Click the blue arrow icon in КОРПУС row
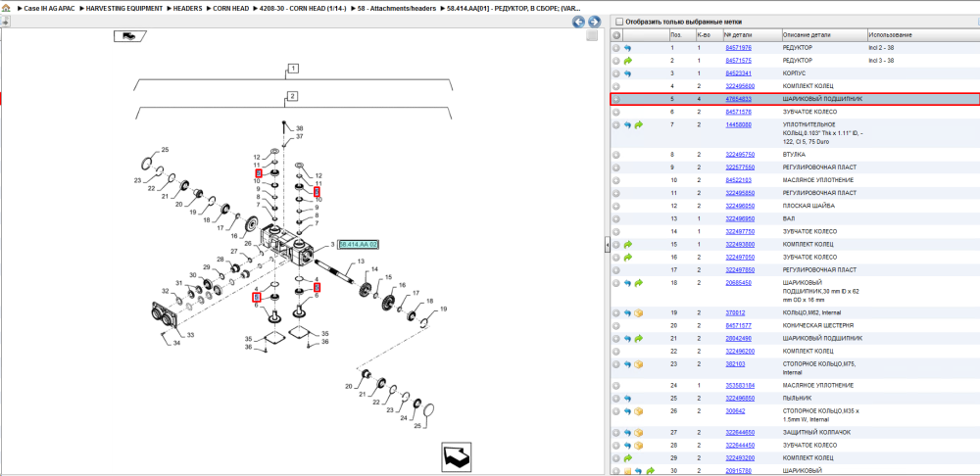The width and height of the screenshot is (980, 476). [628, 73]
